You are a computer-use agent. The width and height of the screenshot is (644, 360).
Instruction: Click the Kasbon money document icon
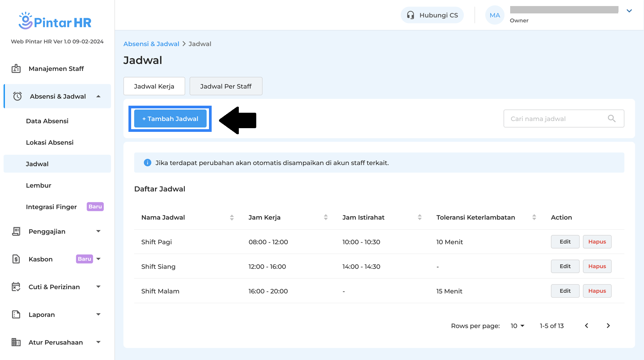(x=16, y=259)
